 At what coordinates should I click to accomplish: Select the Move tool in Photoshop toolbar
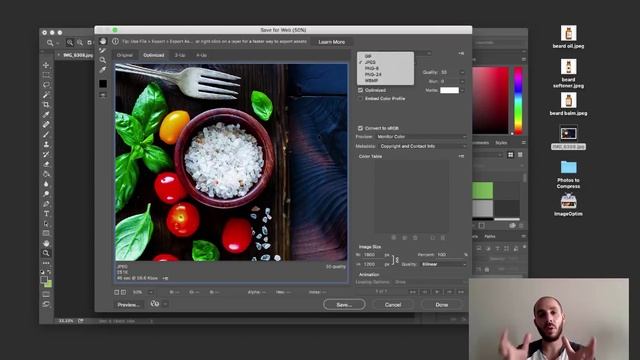[46, 65]
